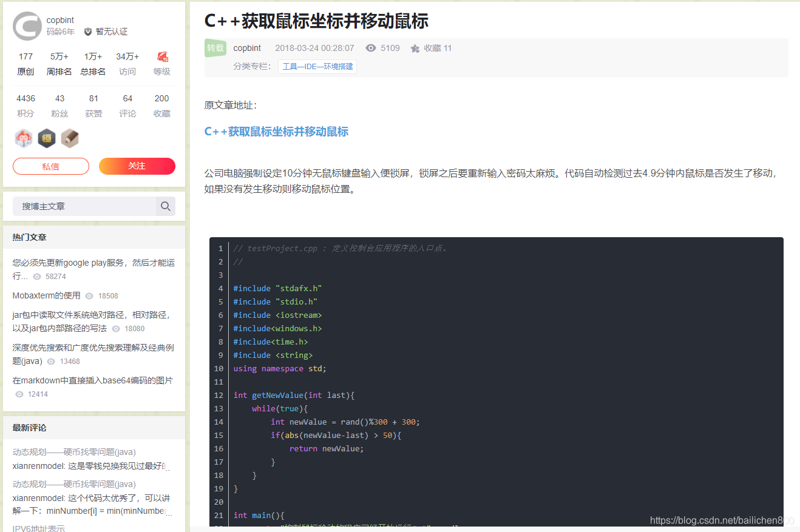Click the 收藏 star favorite icon
Screen dimensions: 800x532
(x=415, y=48)
